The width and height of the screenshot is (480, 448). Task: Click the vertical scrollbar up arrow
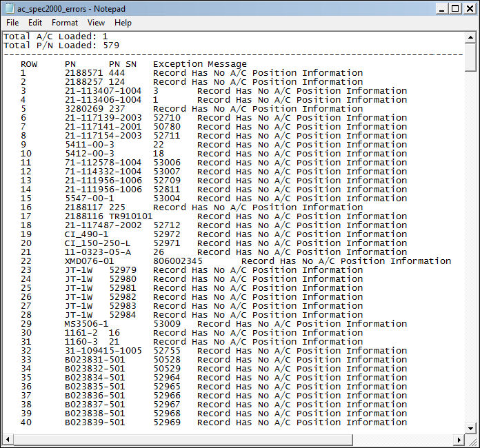coord(470,37)
